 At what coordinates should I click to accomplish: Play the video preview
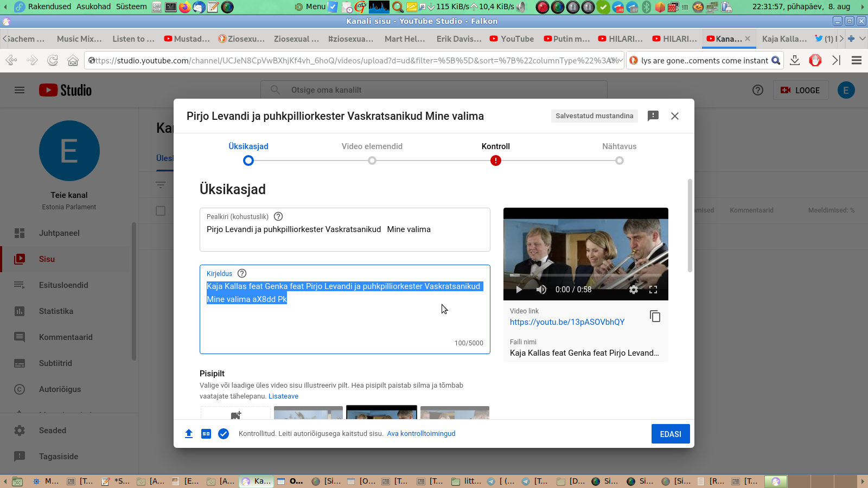tap(519, 290)
